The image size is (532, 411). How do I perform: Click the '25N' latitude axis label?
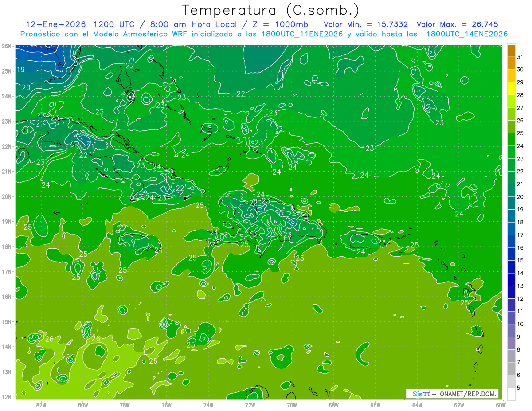7,71
